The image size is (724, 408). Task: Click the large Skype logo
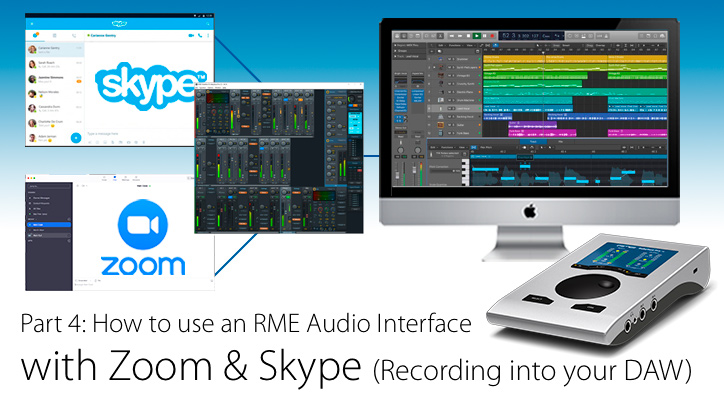[150, 86]
